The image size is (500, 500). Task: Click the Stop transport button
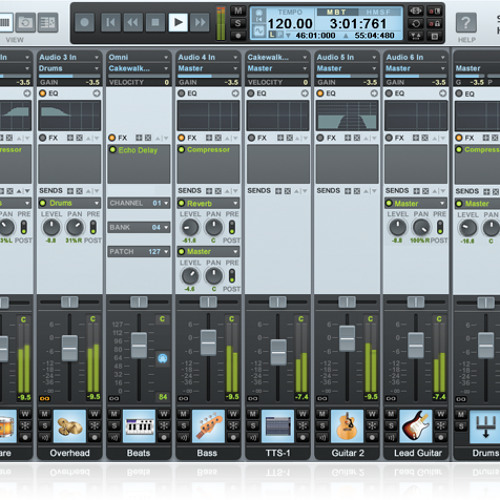pyautogui.click(x=155, y=22)
